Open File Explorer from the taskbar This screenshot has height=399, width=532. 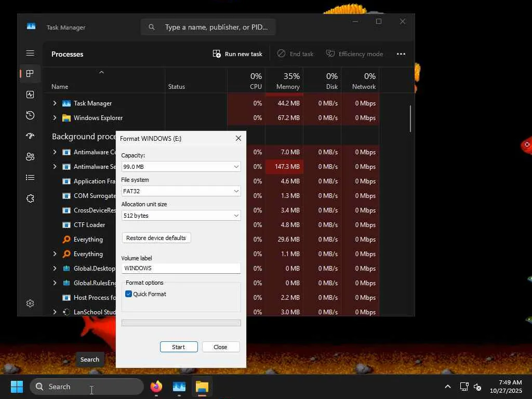point(202,387)
